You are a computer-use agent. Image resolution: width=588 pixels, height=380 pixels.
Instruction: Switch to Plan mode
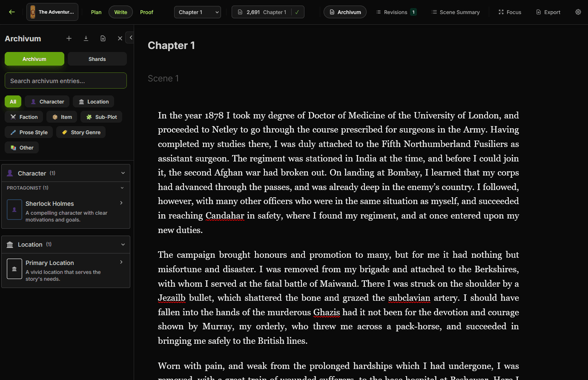point(96,12)
